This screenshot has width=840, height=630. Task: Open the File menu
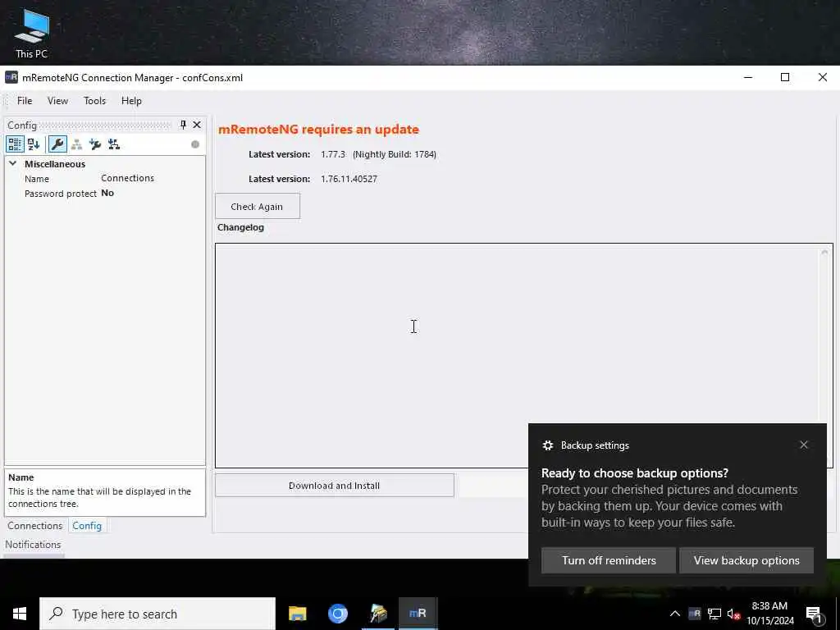pyautogui.click(x=25, y=101)
